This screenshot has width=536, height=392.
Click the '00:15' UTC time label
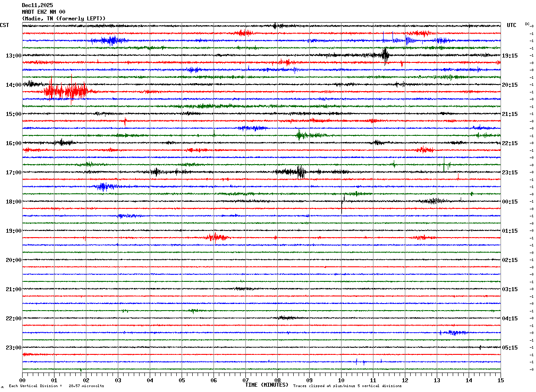509,202
